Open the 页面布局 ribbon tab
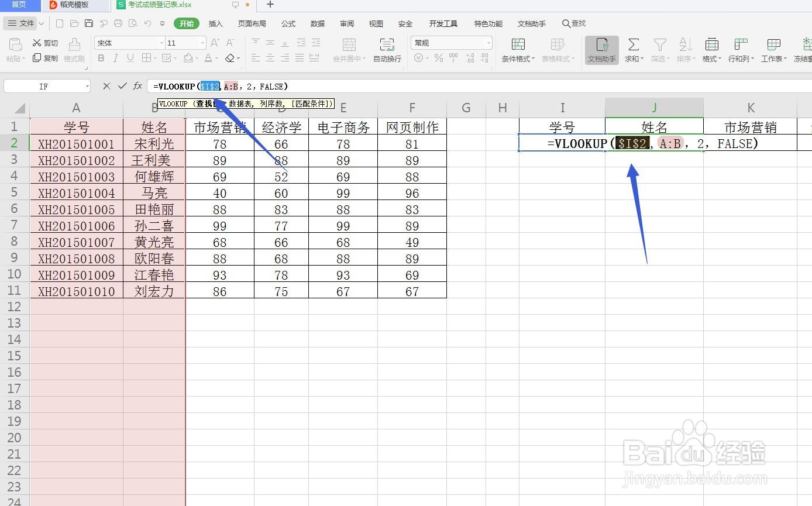 [x=252, y=24]
